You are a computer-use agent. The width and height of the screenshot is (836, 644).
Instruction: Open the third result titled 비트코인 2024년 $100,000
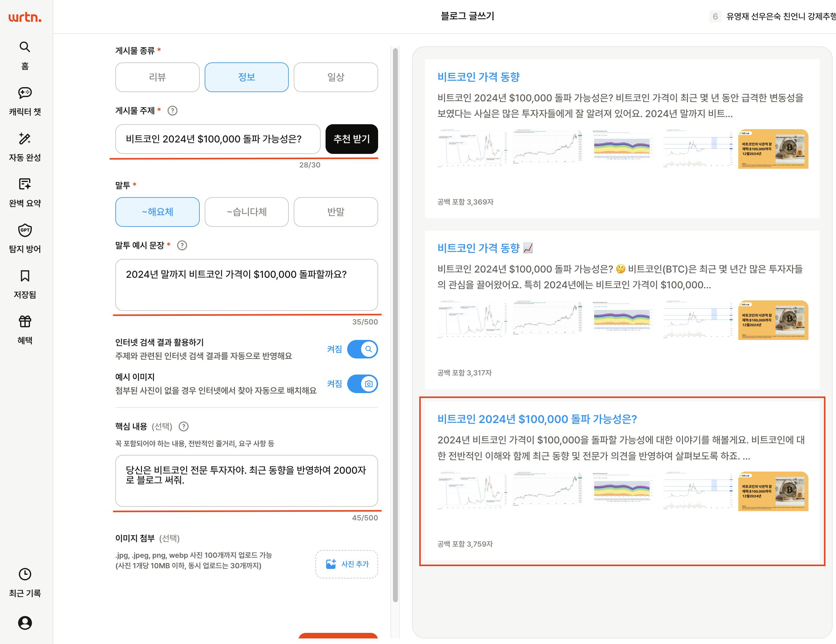(537, 419)
